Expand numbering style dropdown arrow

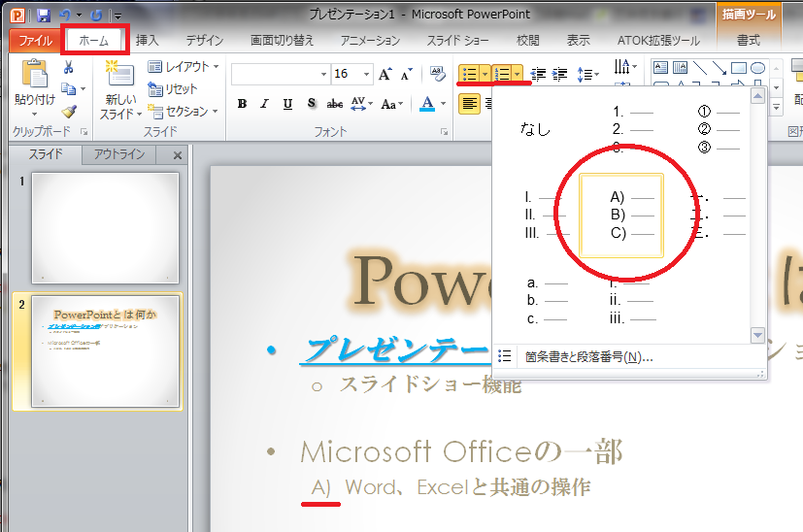click(518, 74)
